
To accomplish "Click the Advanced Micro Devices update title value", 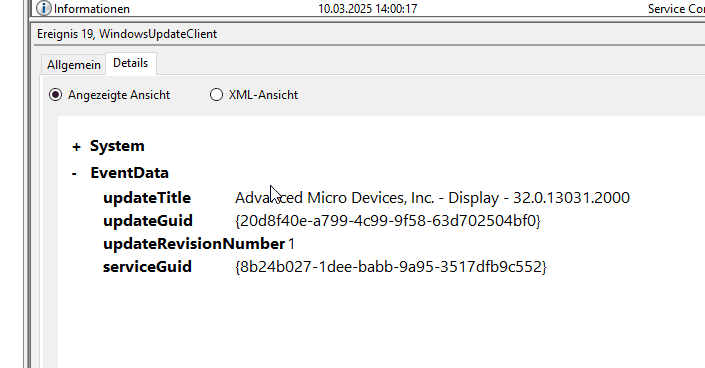I will tap(432, 198).
